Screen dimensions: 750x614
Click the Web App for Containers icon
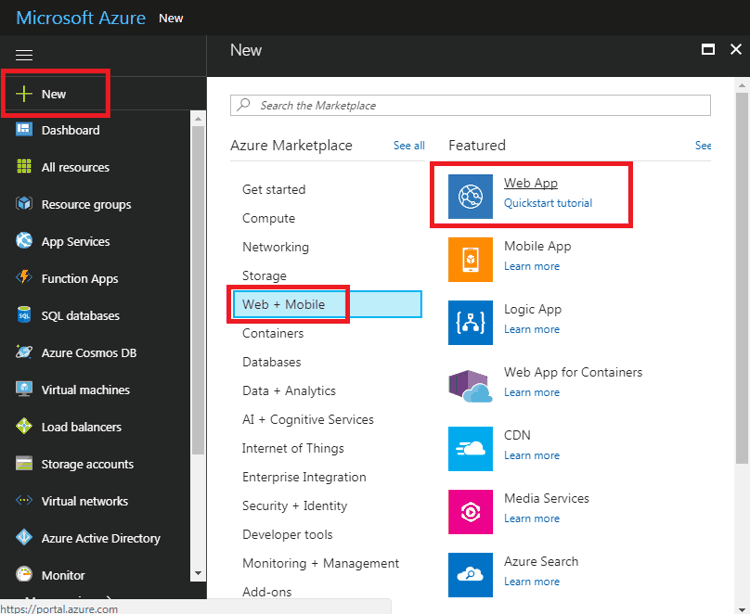coord(470,385)
